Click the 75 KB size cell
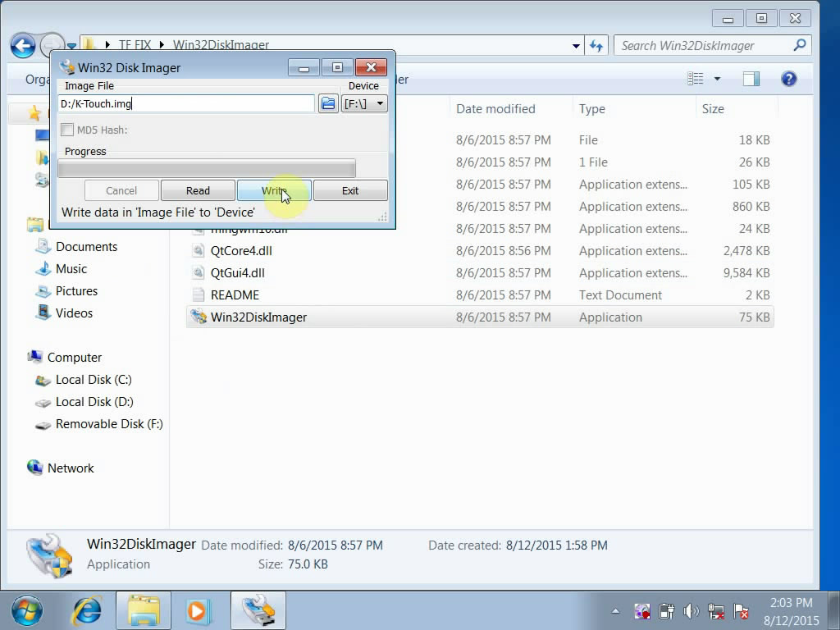The height and width of the screenshot is (630, 840). coord(755,317)
